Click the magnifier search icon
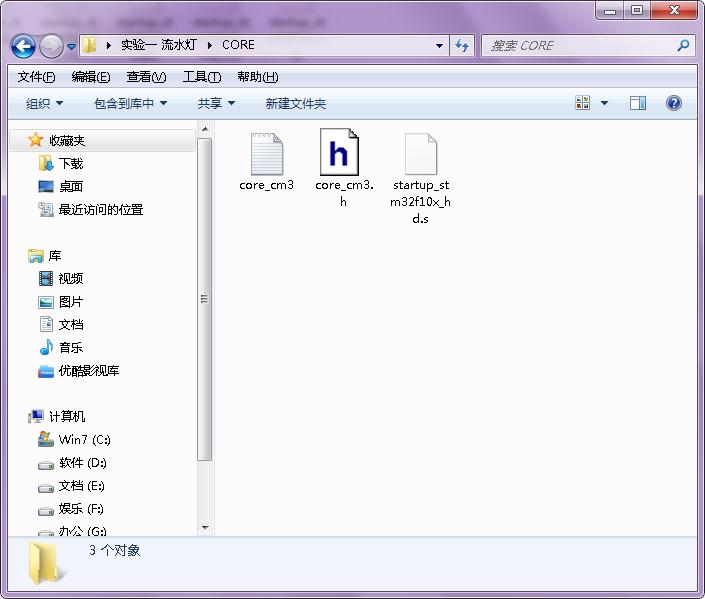705x599 pixels. point(683,45)
